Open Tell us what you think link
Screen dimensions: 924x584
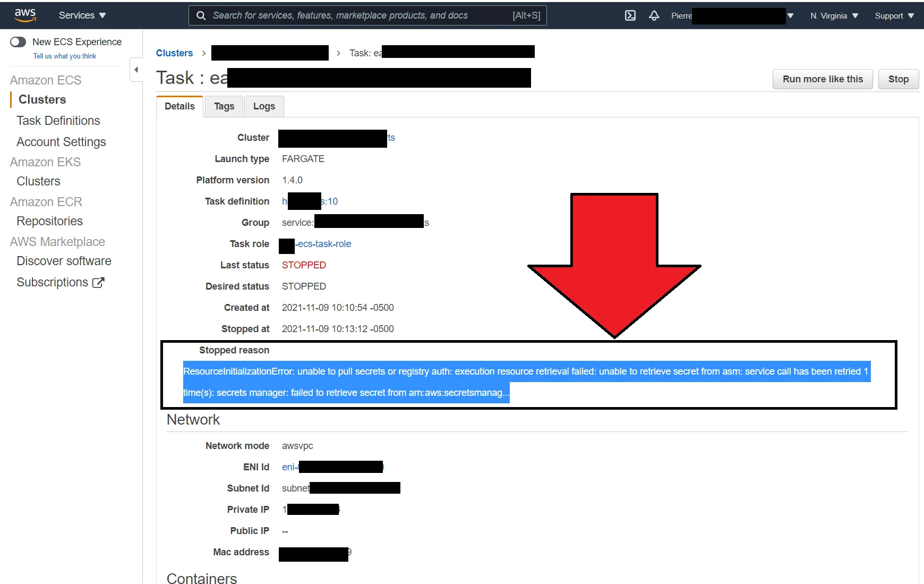click(65, 56)
